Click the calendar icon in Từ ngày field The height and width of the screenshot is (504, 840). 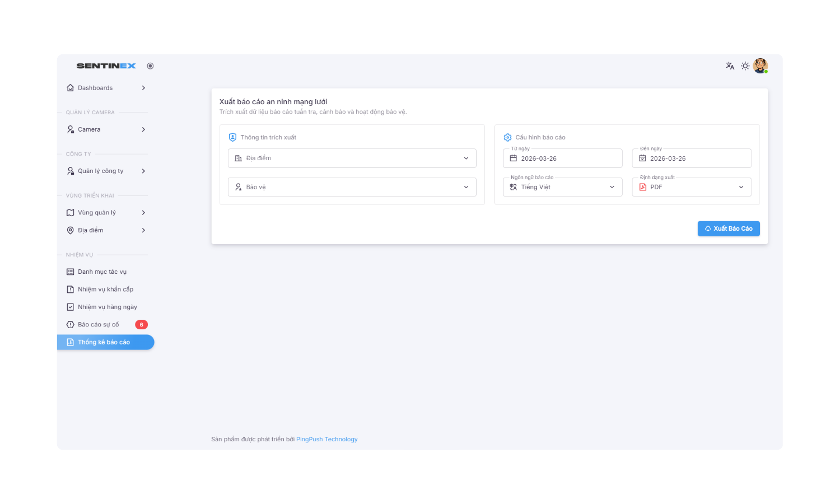[513, 158]
